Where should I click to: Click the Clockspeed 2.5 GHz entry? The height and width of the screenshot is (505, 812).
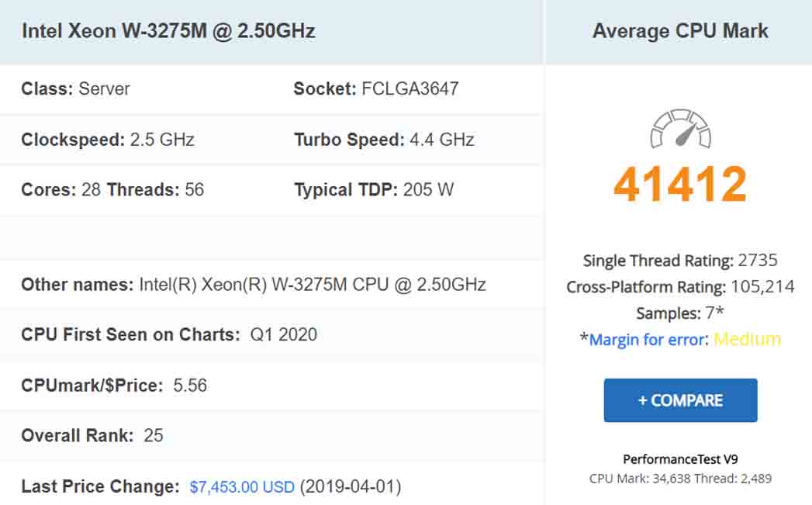pyautogui.click(x=108, y=140)
